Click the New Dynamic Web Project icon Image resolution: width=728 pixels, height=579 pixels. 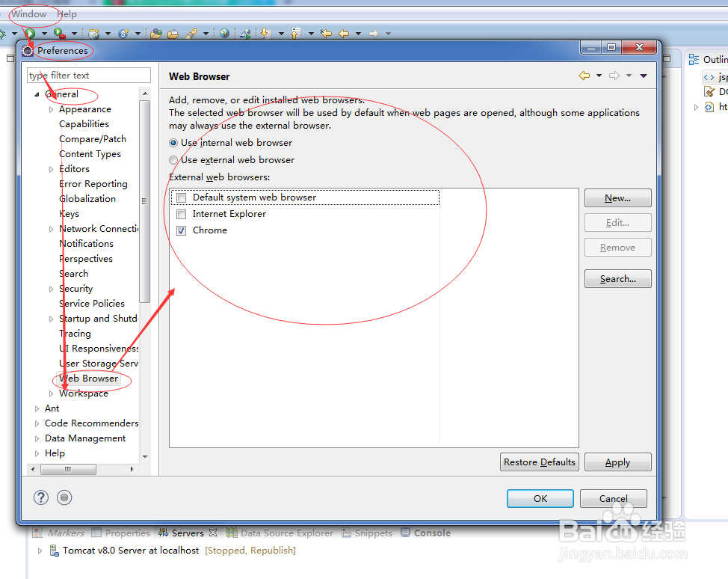(x=94, y=34)
